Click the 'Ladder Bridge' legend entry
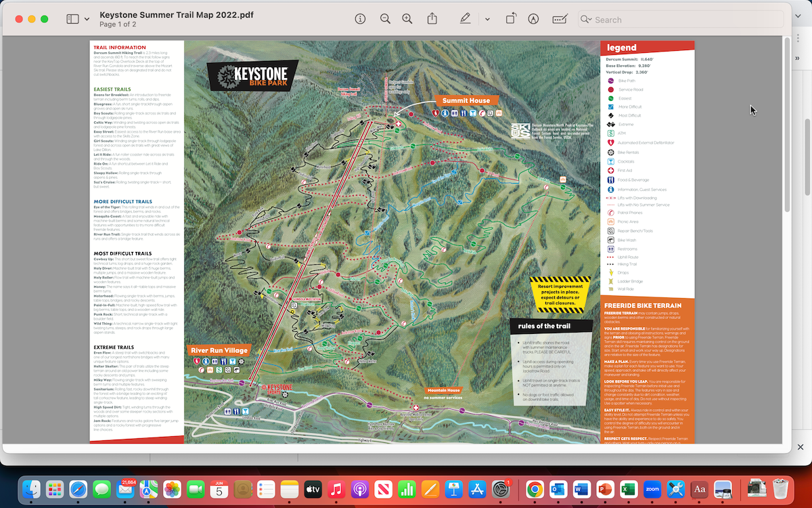 tap(623, 280)
